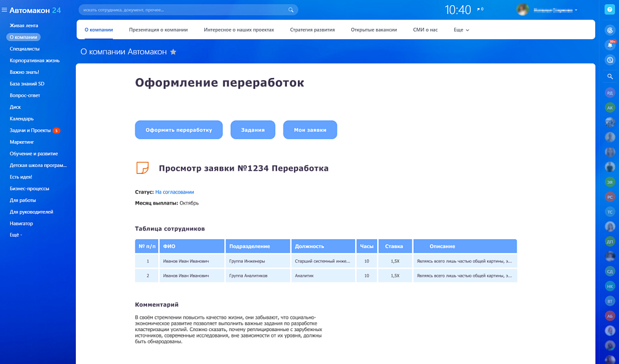Screen dimensions: 619x364
Task: Open the help question mark icon
Action: pos(609,9)
